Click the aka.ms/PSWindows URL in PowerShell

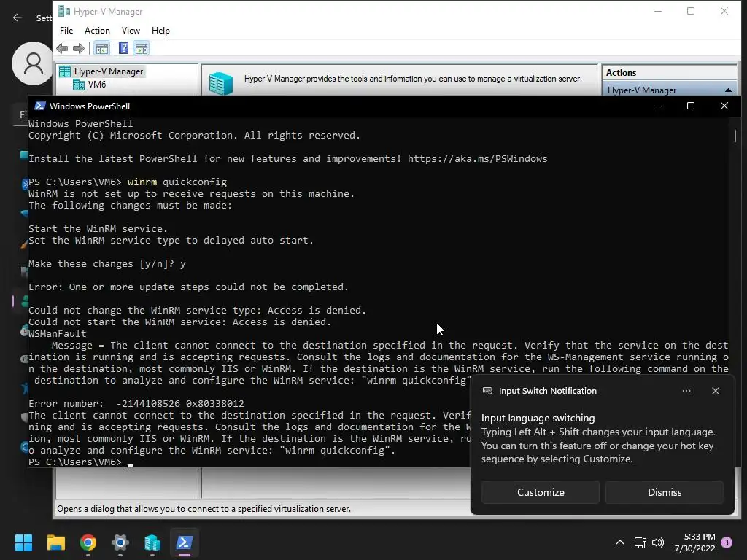[477, 158]
